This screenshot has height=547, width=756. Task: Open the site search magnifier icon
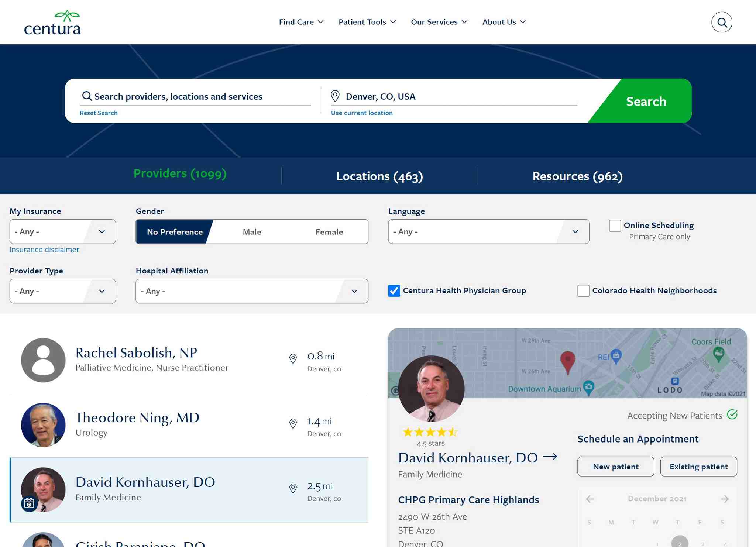coord(722,22)
